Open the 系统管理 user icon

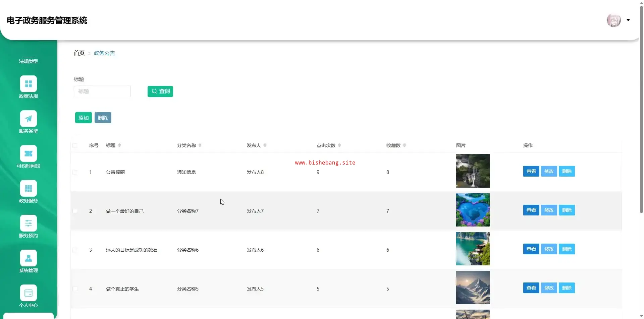(x=29, y=258)
